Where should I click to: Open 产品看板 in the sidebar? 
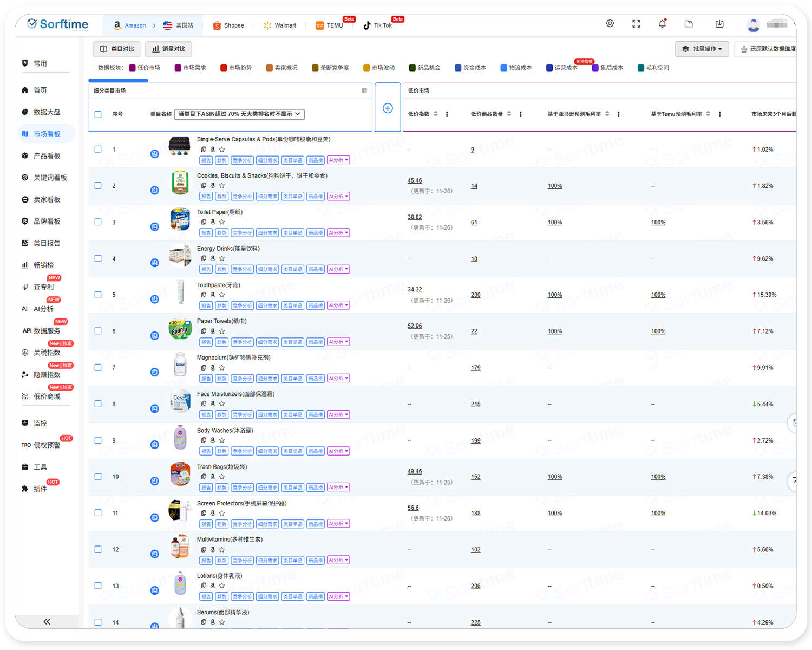coord(47,156)
